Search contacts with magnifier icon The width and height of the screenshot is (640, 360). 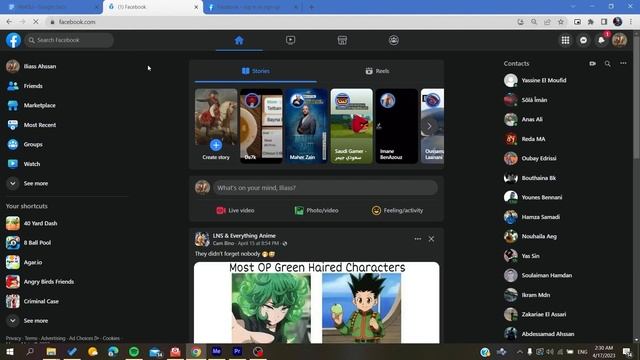(x=608, y=64)
